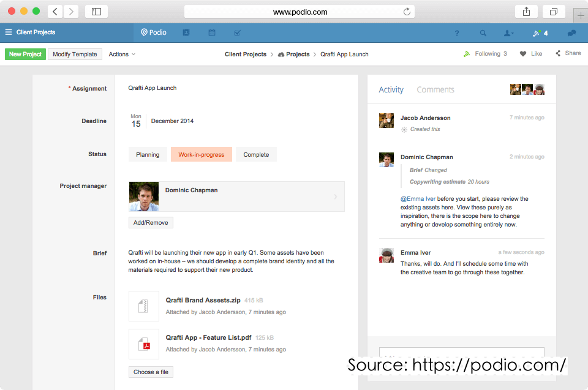The image size is (588, 390).
Task: Open Qrafti Brand Assets.zip file name
Action: tap(203, 300)
